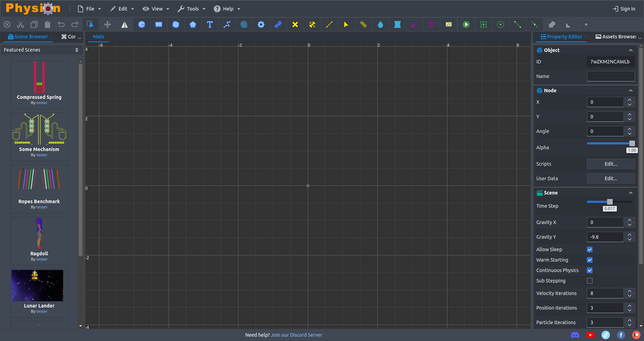This screenshot has width=644, height=341.
Task: Open the YouTube link icon
Action: (x=590, y=335)
